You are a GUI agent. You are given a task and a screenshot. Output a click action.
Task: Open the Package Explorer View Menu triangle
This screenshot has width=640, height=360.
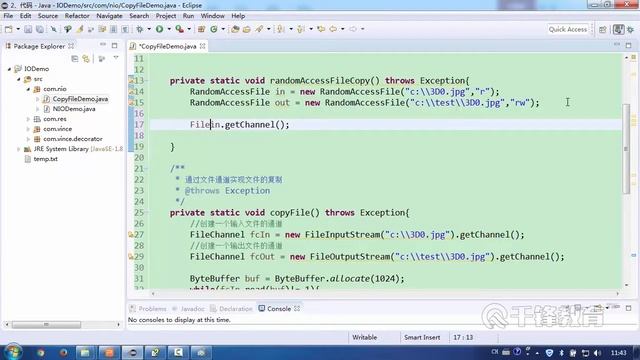coord(116,58)
